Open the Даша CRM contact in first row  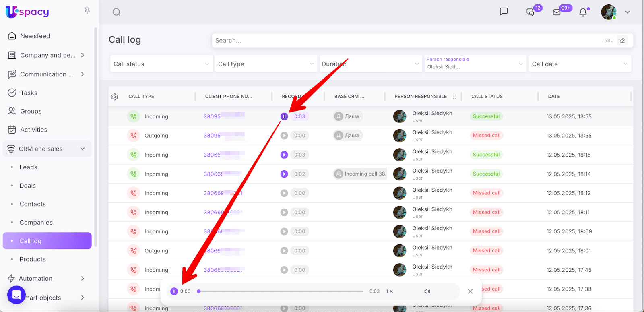coord(348,116)
